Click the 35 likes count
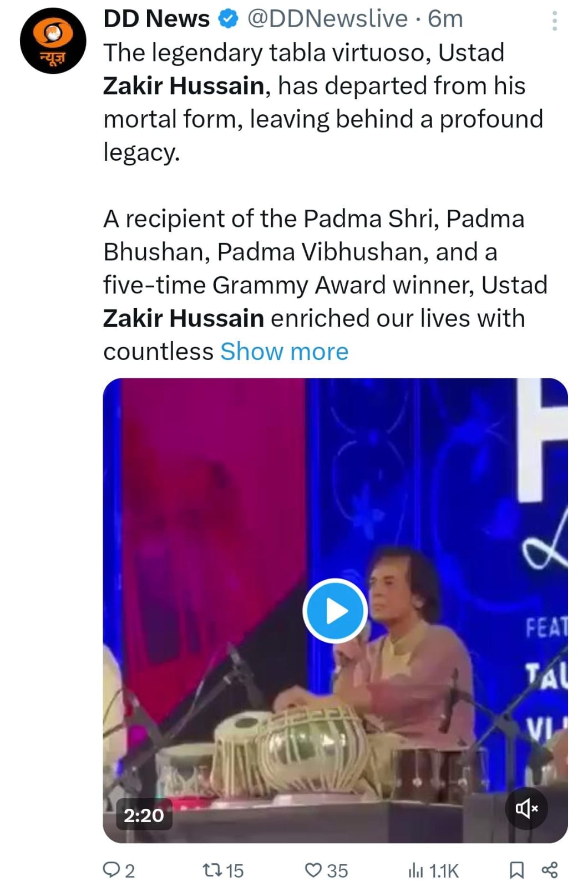588x887 pixels. (x=337, y=870)
